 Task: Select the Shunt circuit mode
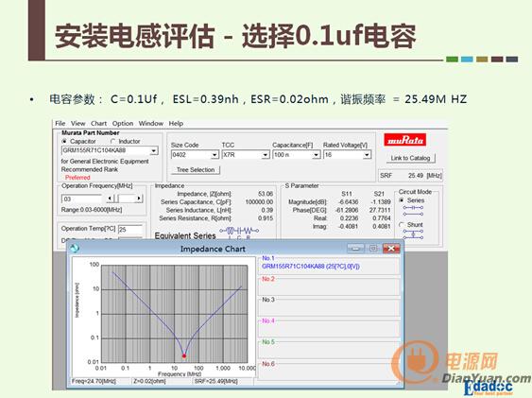402,225
